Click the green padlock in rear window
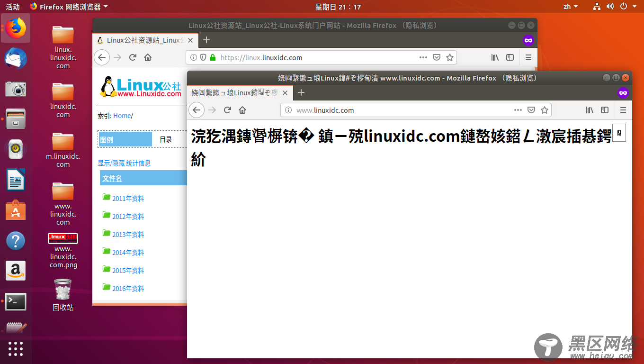This screenshot has width=644, height=364. (213, 57)
